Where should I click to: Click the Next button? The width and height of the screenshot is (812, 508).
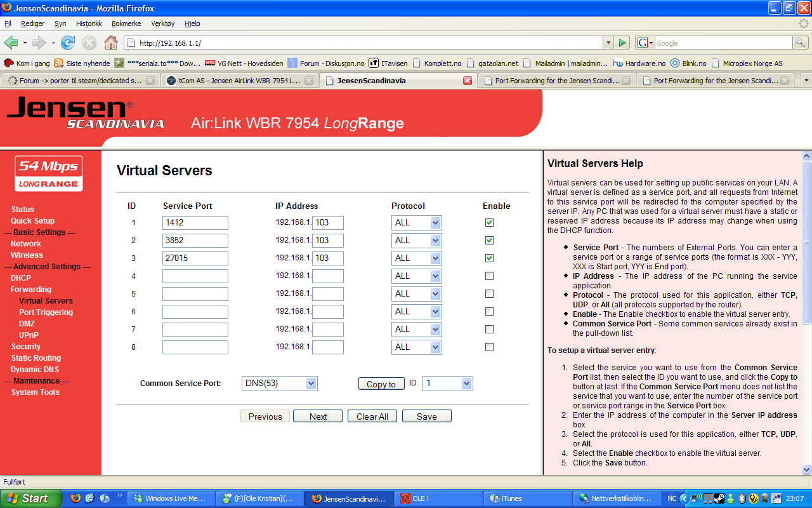coord(318,417)
